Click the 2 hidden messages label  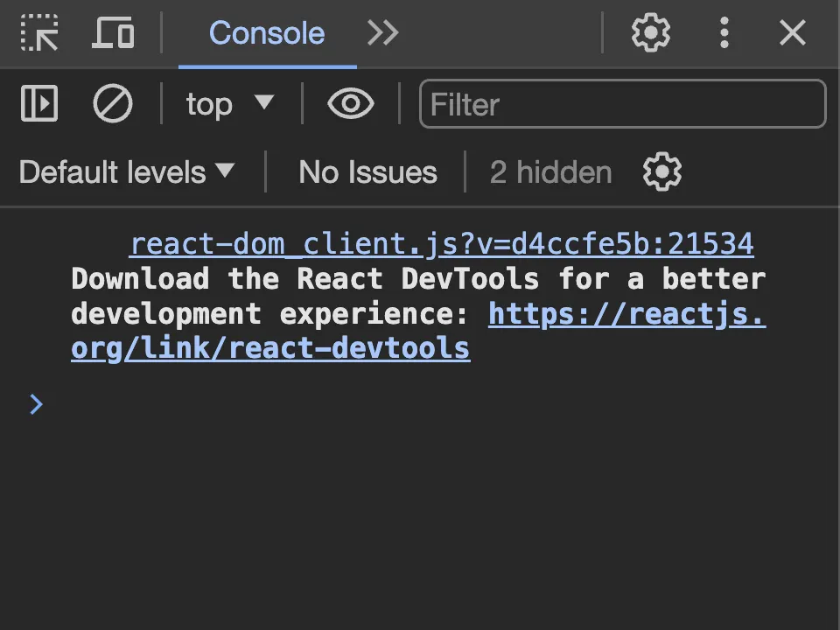pyautogui.click(x=550, y=172)
